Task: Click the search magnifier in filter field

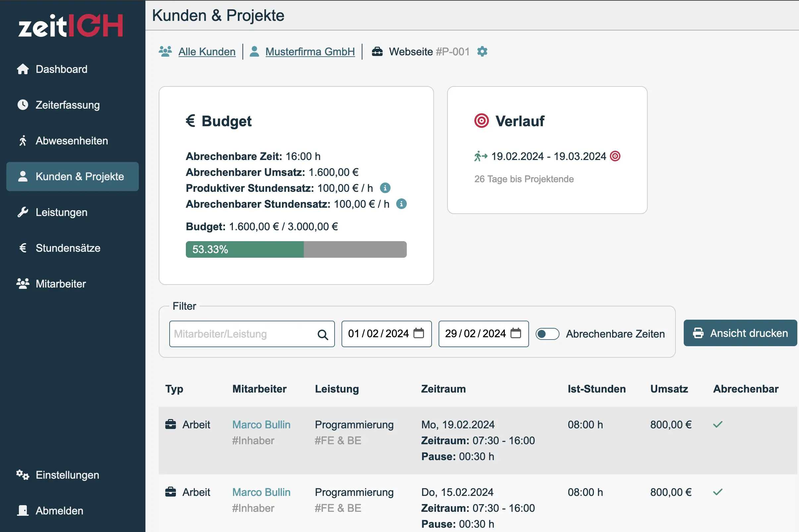Action: tap(323, 335)
